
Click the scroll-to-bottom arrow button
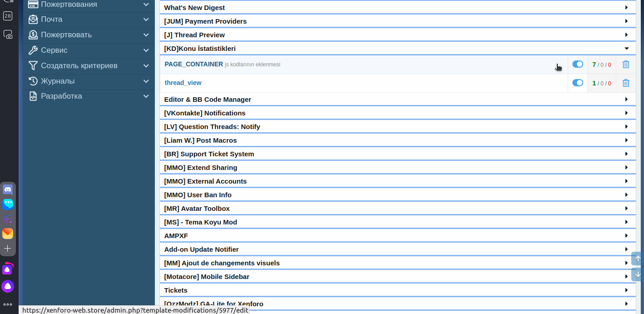click(x=637, y=274)
